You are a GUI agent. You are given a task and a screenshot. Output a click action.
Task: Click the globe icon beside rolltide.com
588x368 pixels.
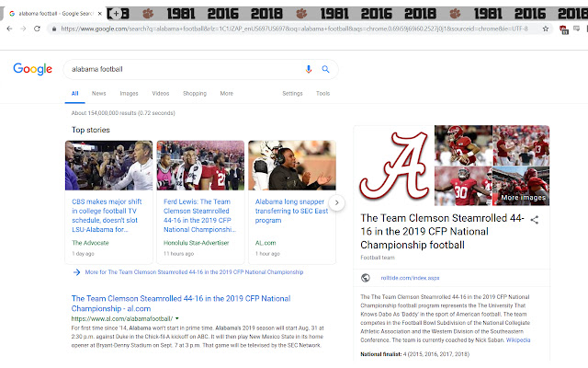366,278
